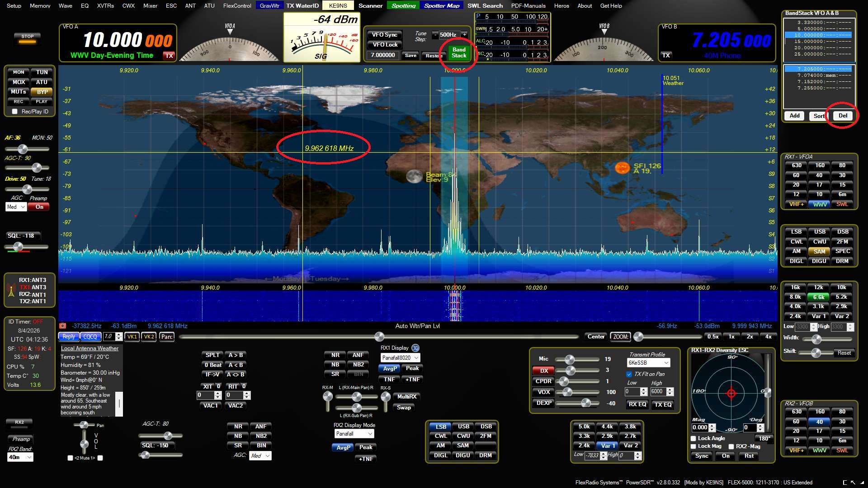This screenshot has width=868, height=488.
Task: Toggle the 3D display circle icon
Action: click(x=415, y=348)
